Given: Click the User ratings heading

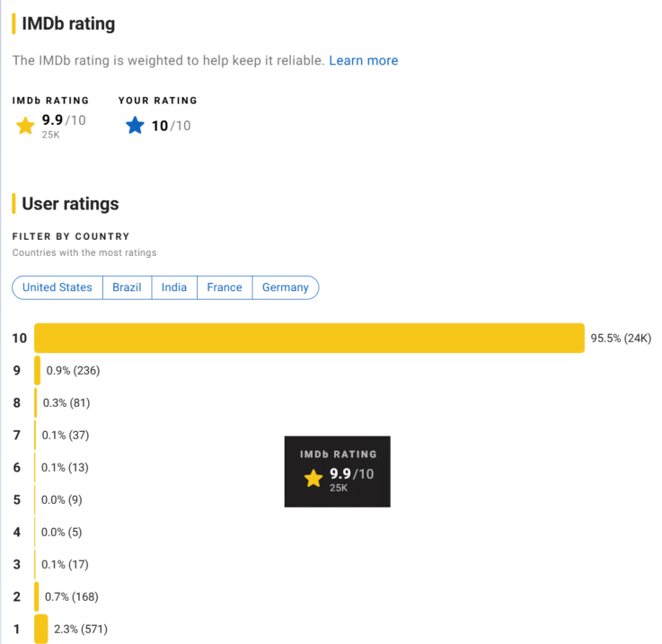Looking at the screenshot, I should coord(70,204).
